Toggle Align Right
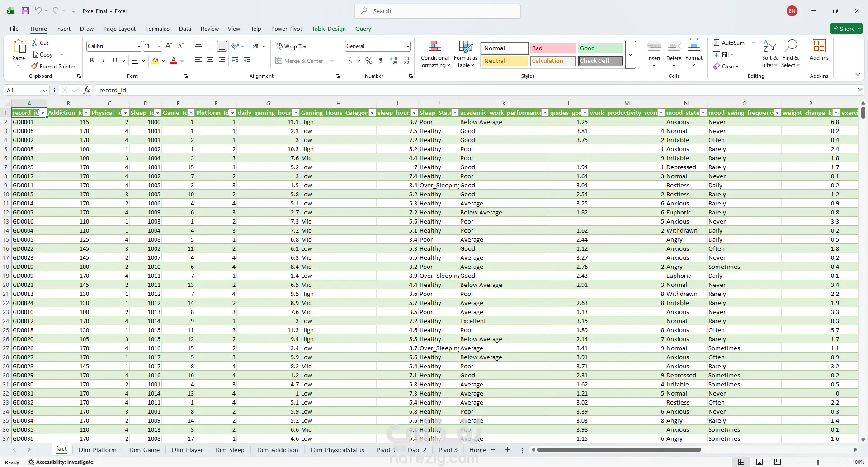The height and width of the screenshot is (467, 868). coord(222,60)
